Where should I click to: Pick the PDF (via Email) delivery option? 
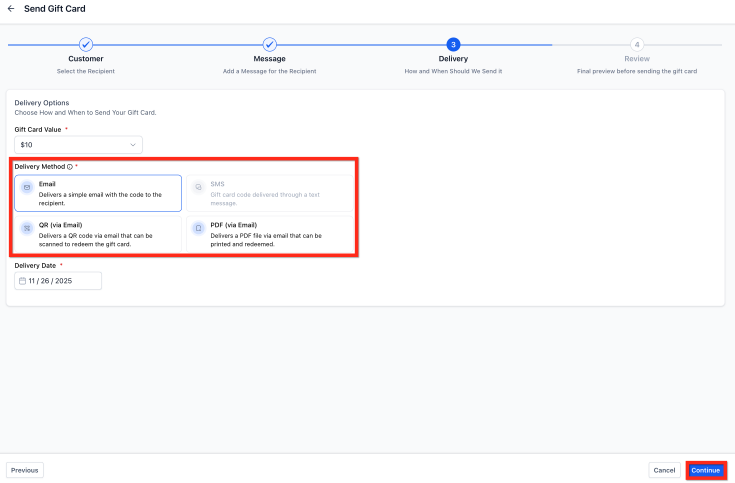(269, 234)
